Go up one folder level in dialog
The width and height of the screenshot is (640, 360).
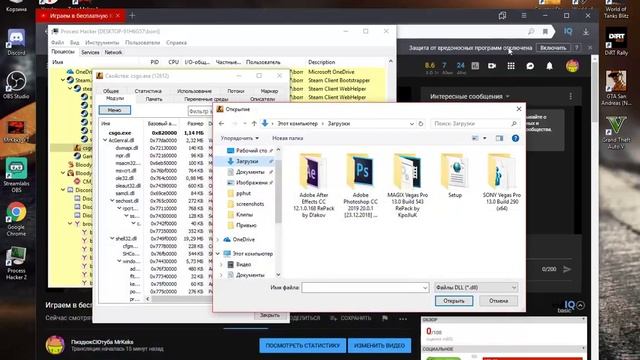254,124
